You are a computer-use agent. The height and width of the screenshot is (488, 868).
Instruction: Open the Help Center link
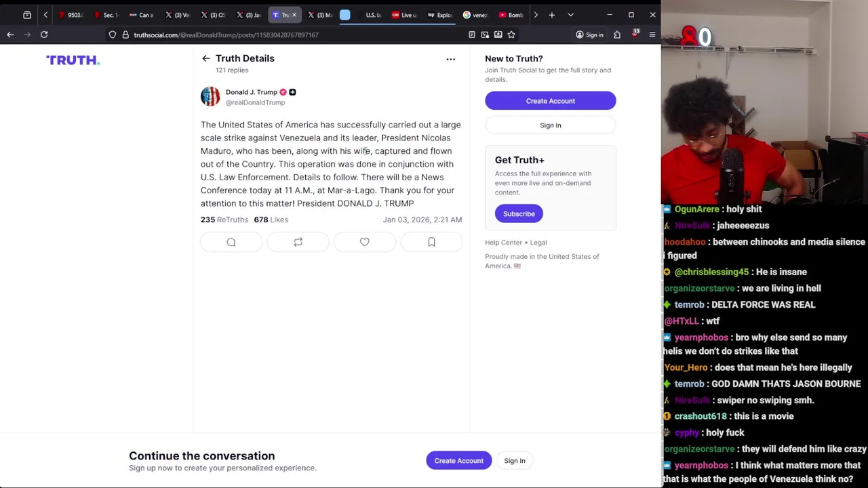click(x=504, y=243)
